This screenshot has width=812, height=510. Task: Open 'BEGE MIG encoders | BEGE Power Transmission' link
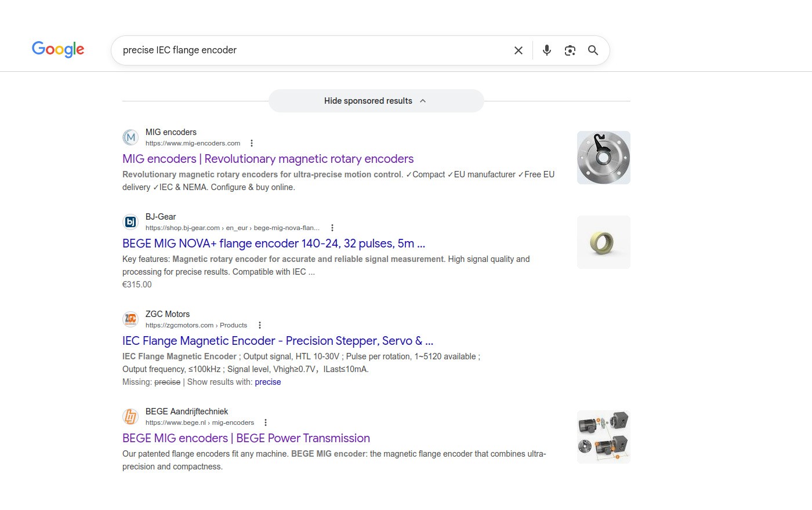pos(246,438)
